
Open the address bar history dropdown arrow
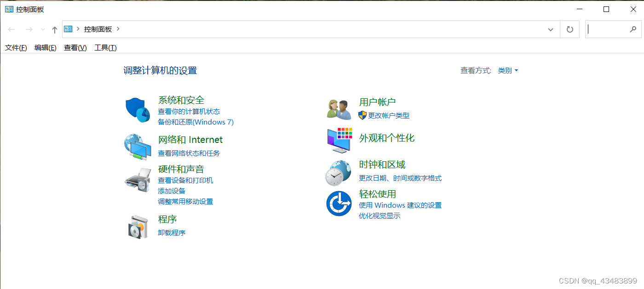pyautogui.click(x=550, y=29)
